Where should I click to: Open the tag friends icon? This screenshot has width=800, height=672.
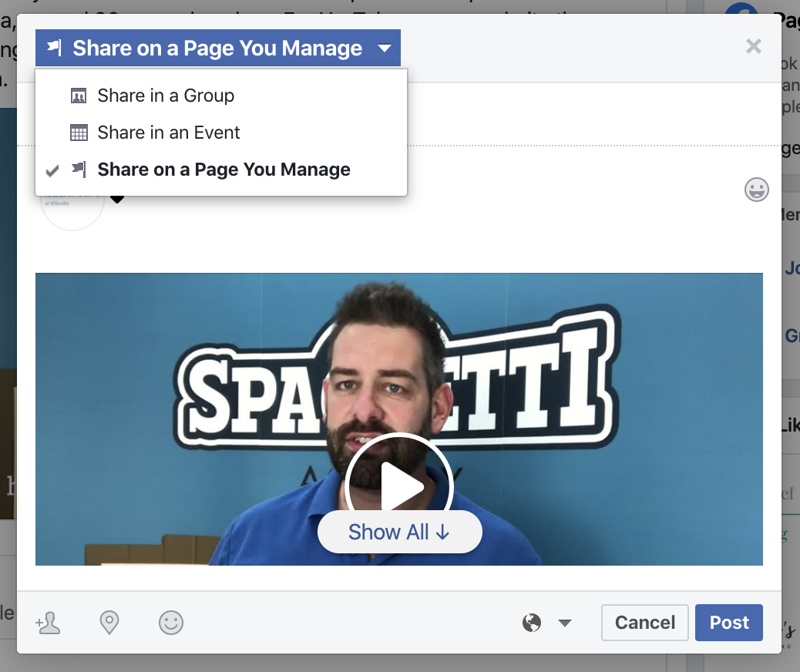(49, 623)
